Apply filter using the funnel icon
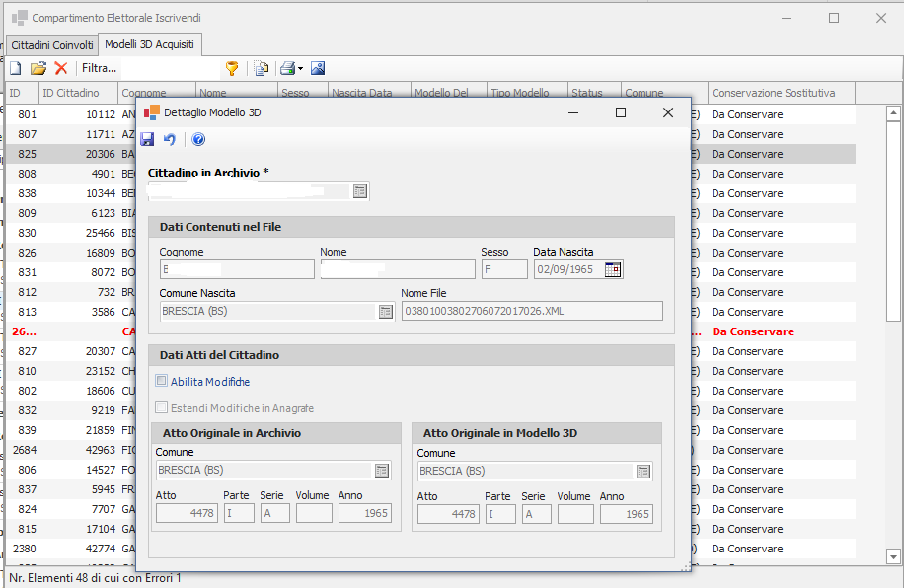This screenshot has height=588, width=904. [x=232, y=68]
